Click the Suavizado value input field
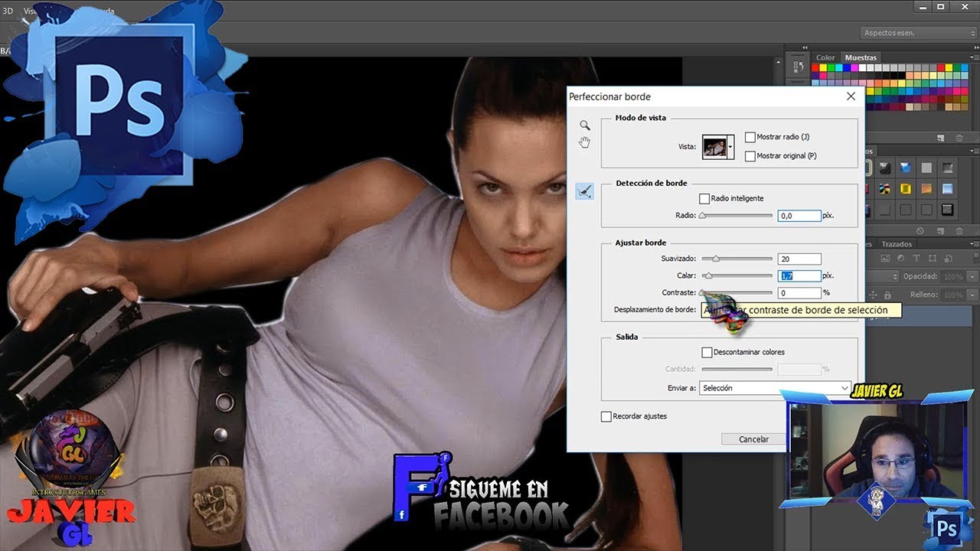 pos(799,259)
